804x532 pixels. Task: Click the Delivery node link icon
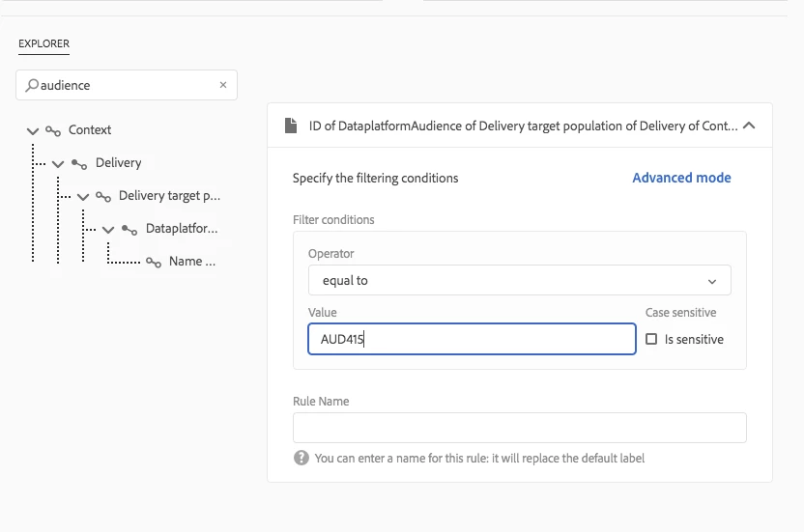(79, 163)
